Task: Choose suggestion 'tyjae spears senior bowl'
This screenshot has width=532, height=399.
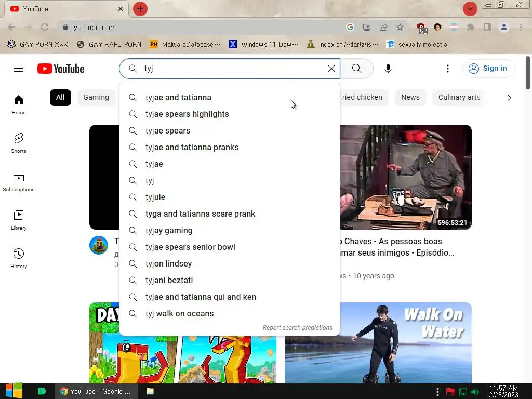Action: (230, 247)
